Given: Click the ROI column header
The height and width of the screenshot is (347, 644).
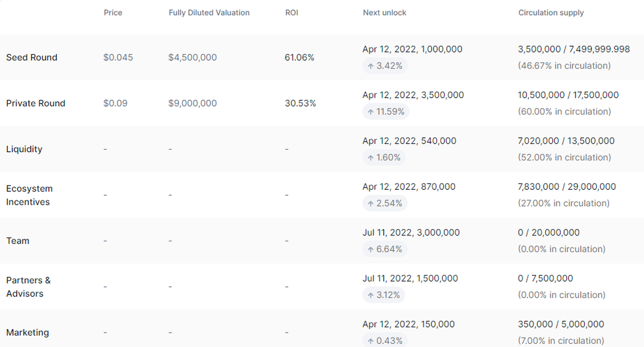Looking at the screenshot, I should 291,12.
